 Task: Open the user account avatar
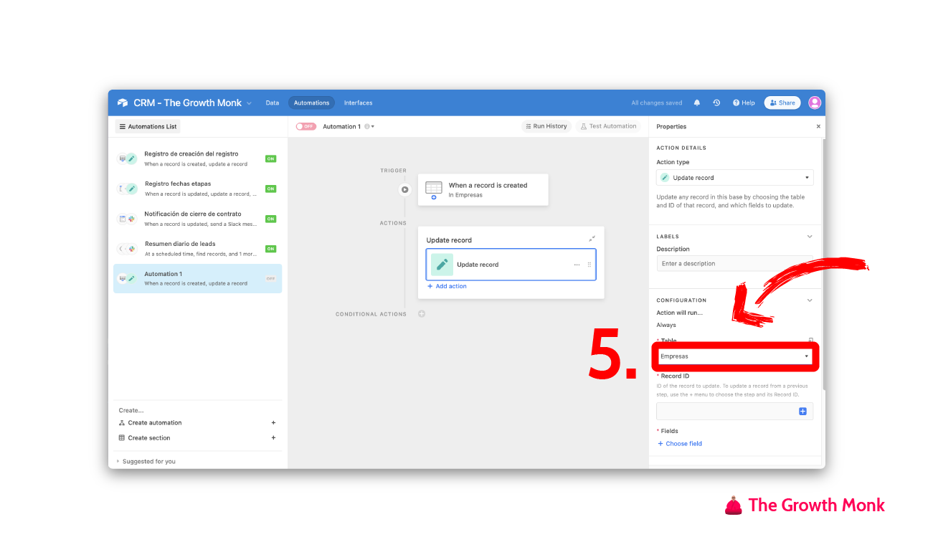pos(815,103)
